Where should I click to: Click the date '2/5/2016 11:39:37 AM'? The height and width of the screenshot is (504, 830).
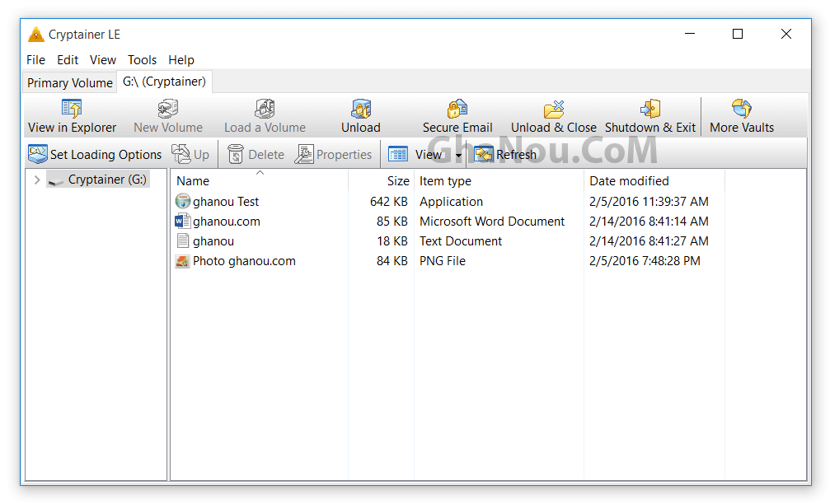[649, 202]
